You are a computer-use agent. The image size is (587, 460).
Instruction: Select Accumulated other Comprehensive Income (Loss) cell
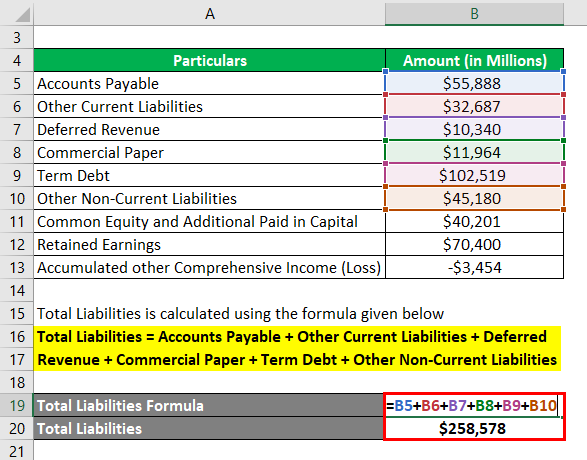[x=209, y=268]
